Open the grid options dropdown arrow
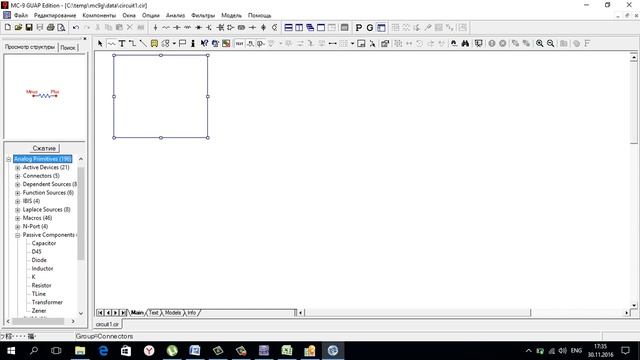This screenshot has width=640, height=360. (x=352, y=43)
